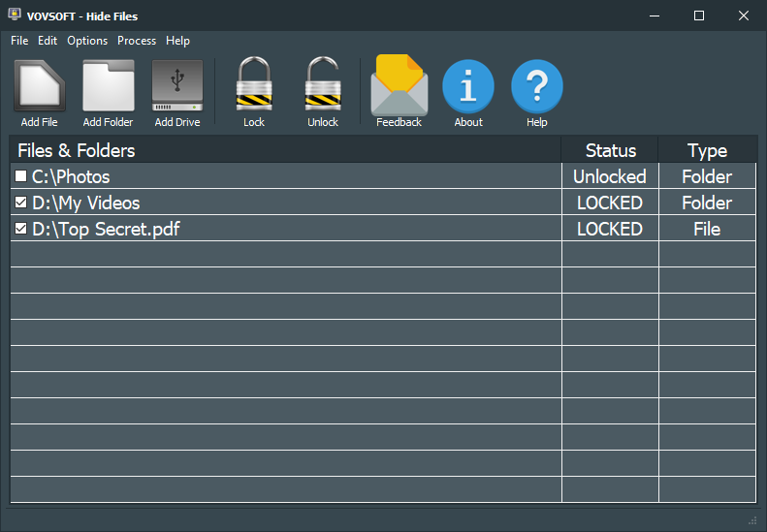Open Feedback envelope icon
This screenshot has height=532, width=767.
[x=399, y=87]
